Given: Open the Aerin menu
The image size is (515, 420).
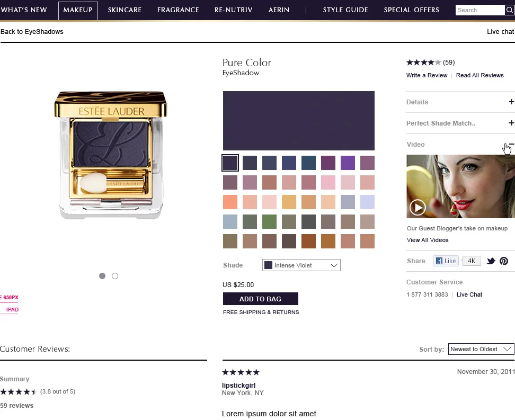Looking at the screenshot, I should 279,10.
